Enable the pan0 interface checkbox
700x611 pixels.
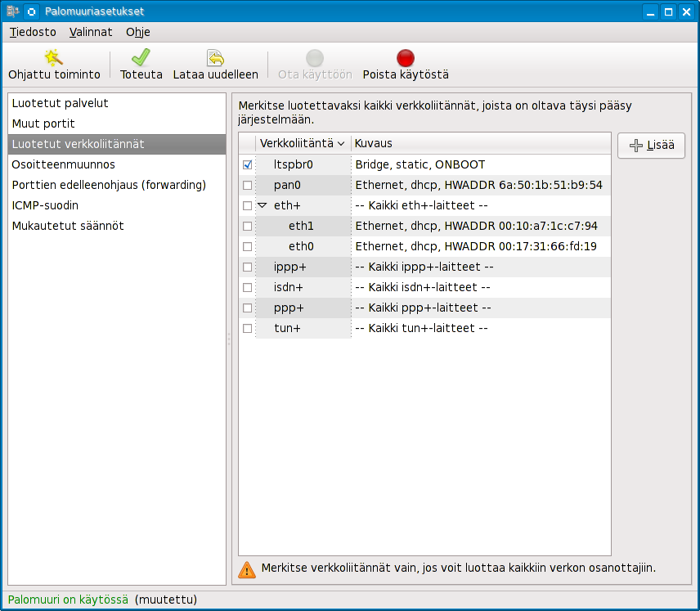click(248, 186)
